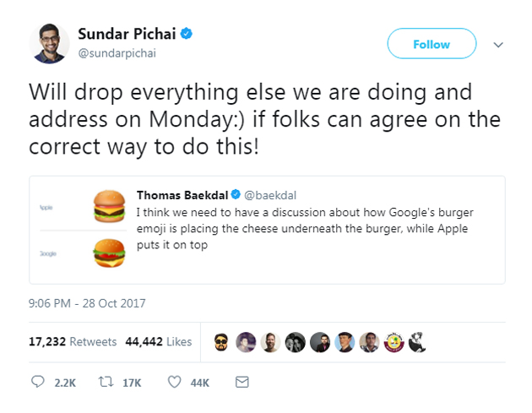Expand the tweet options chevron
Screen dimensions: 532x413
coord(498,45)
